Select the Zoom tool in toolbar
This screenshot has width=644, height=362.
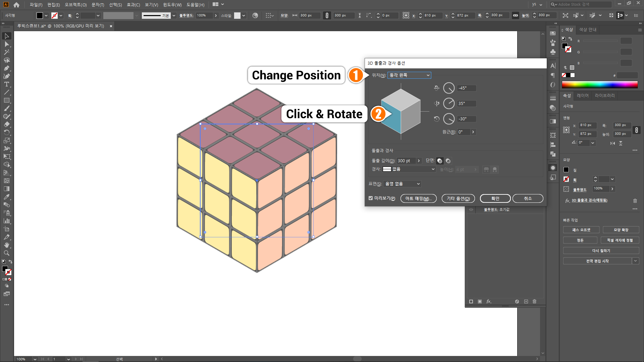[7, 253]
